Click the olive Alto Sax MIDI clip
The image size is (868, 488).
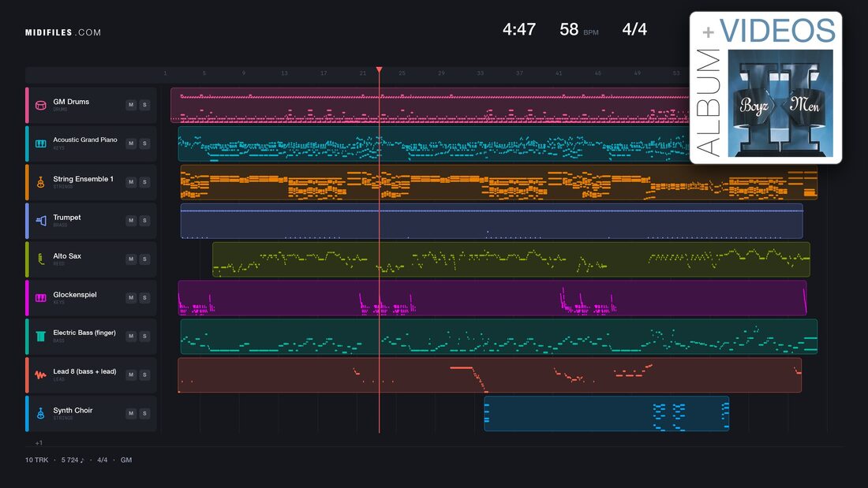511,259
